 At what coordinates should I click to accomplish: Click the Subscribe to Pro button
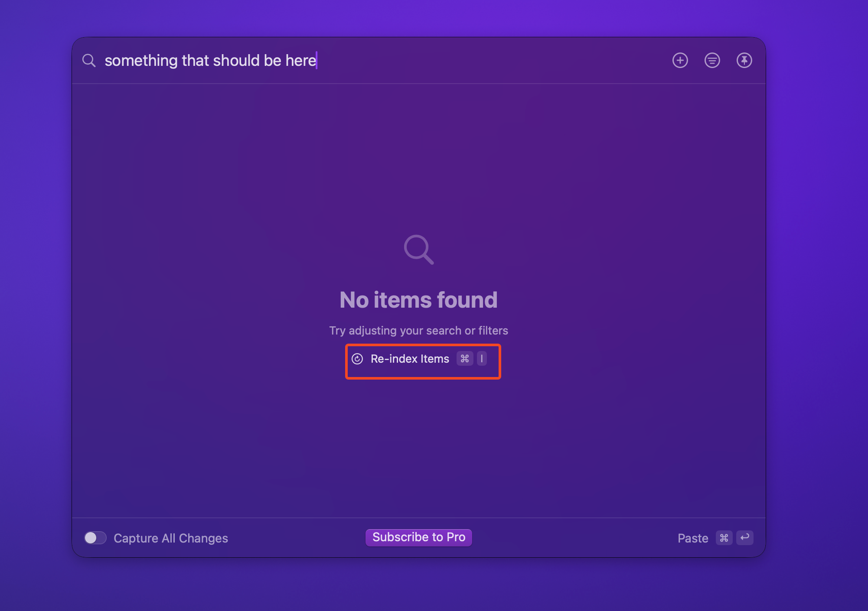click(x=418, y=537)
